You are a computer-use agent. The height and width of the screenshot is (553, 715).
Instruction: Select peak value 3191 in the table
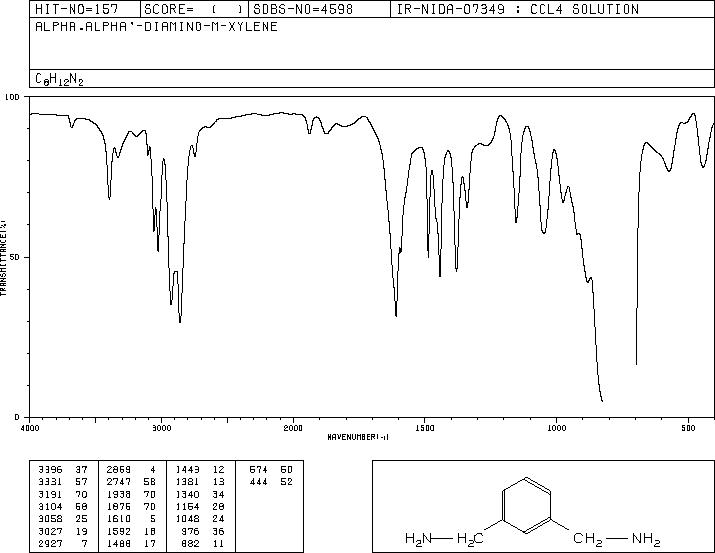[50, 494]
